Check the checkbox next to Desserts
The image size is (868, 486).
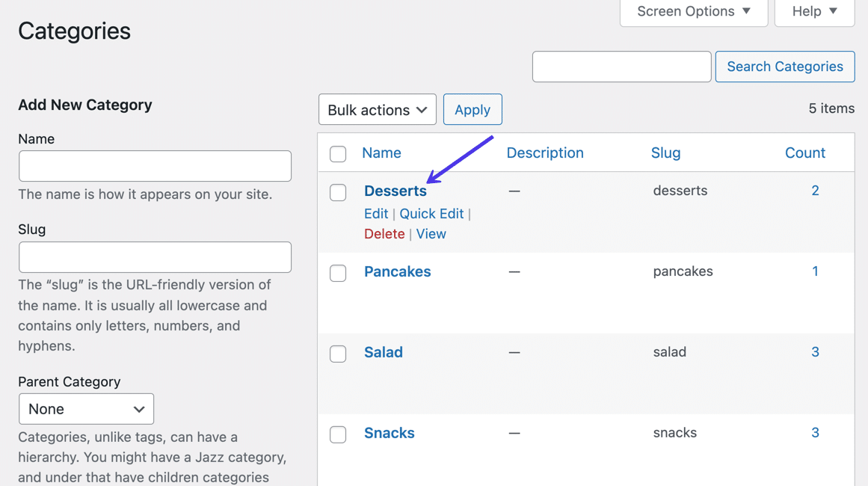[x=337, y=192]
